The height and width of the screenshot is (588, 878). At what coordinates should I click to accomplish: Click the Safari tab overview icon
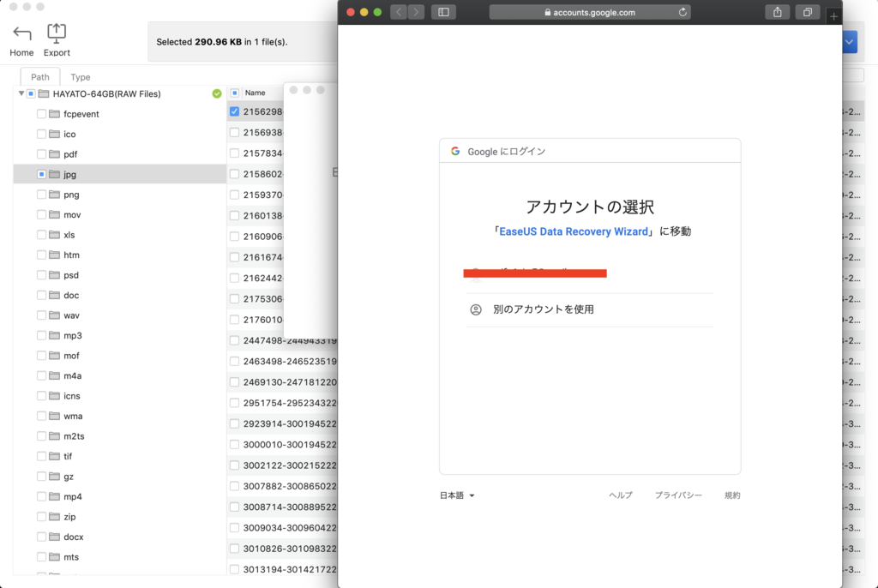click(x=807, y=11)
